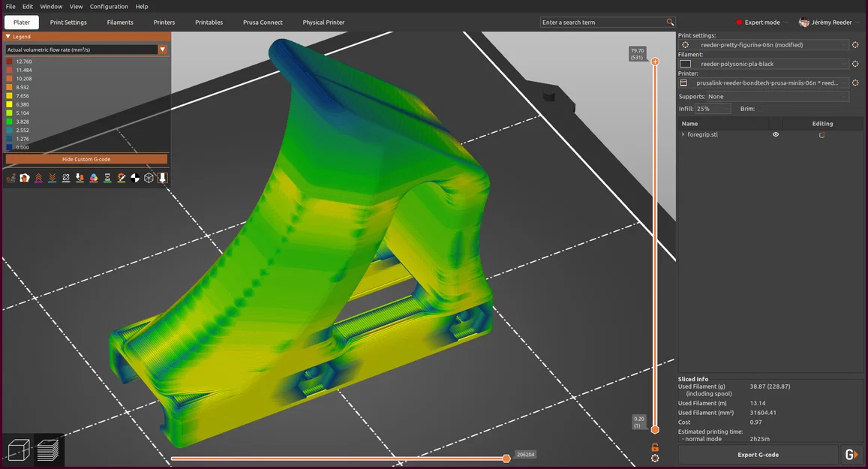Screen dimensions: 868x469
Task: Open the View menu
Action: (x=76, y=7)
